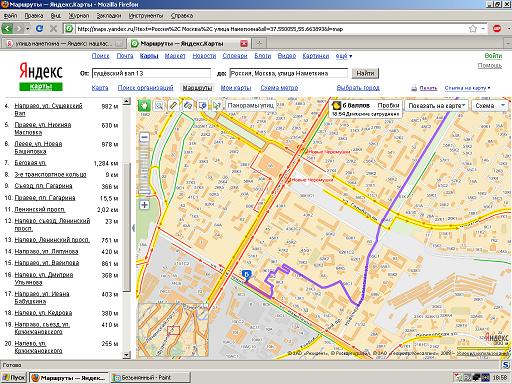Toggle the Панорамы улиц layer
This screenshot has width=512, height=384.
click(x=251, y=106)
